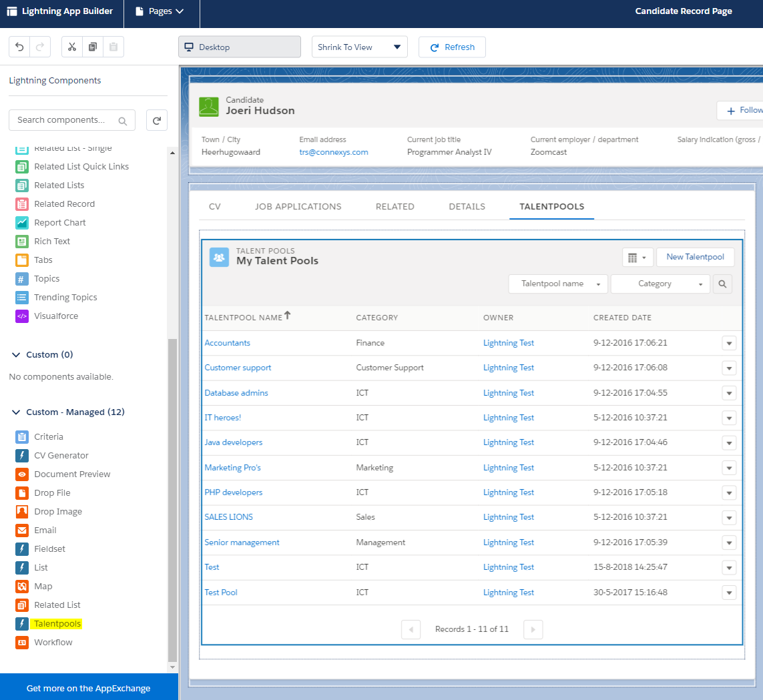Open the trs@connexys.com email link
The width and height of the screenshot is (763, 700).
coord(334,152)
